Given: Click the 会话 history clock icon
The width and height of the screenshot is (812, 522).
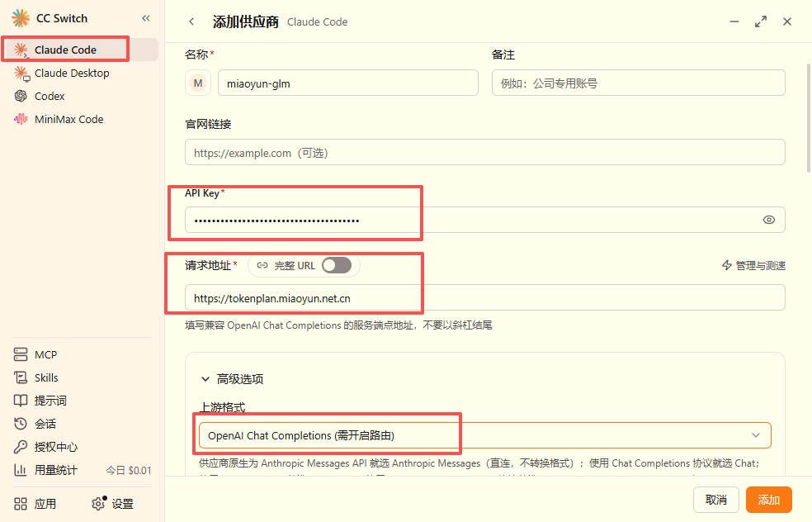Looking at the screenshot, I should [21, 424].
